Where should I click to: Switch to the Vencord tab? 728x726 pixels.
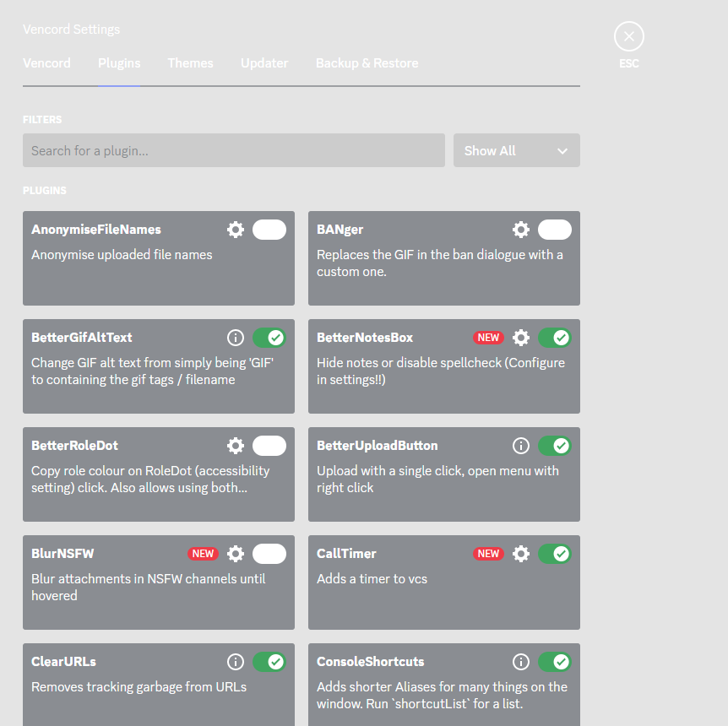(47, 63)
